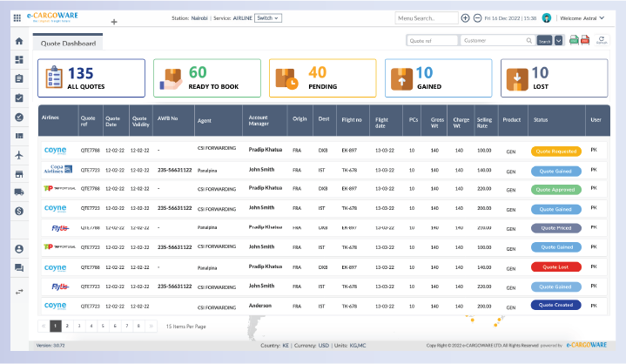Go to page 8 of quotes
626x364 pixels.
click(138, 326)
